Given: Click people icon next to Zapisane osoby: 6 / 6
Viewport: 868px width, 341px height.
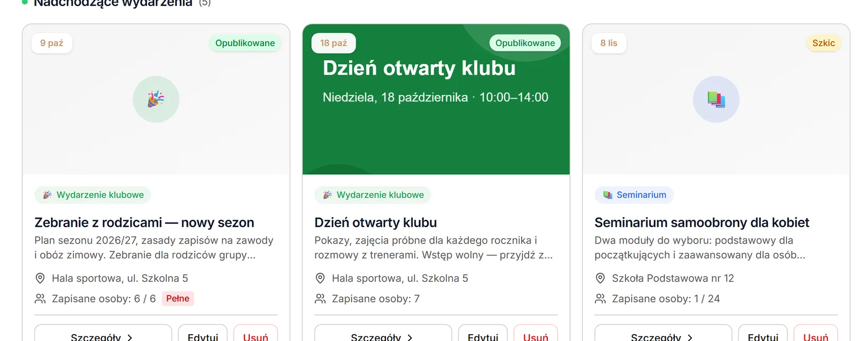Looking at the screenshot, I should (40, 299).
